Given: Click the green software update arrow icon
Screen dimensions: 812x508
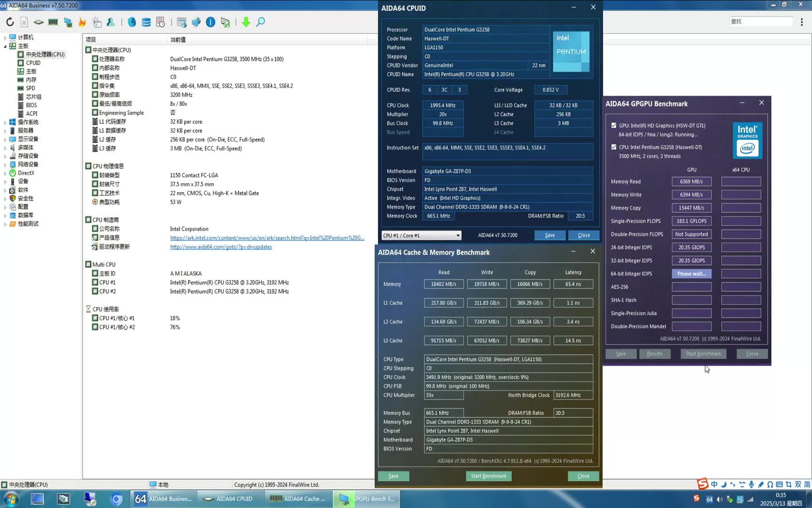Looking at the screenshot, I should coord(246,22).
